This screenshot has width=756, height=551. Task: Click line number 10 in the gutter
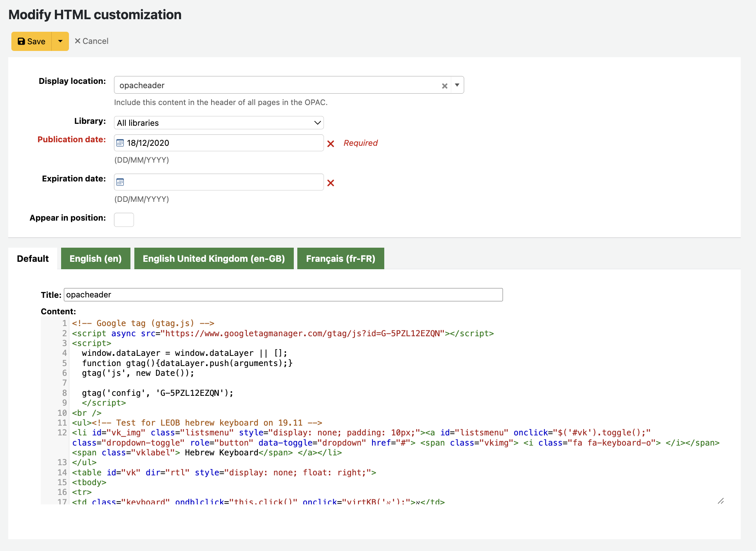click(62, 413)
